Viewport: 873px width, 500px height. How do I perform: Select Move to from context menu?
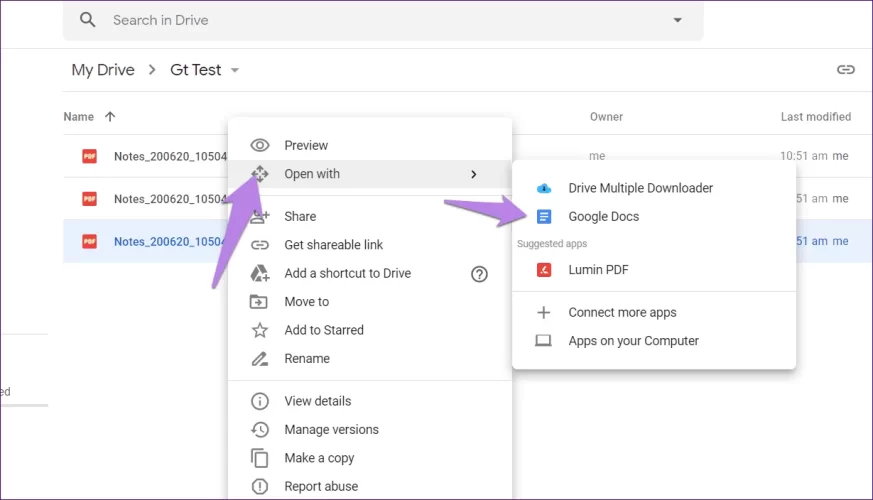[x=306, y=302]
